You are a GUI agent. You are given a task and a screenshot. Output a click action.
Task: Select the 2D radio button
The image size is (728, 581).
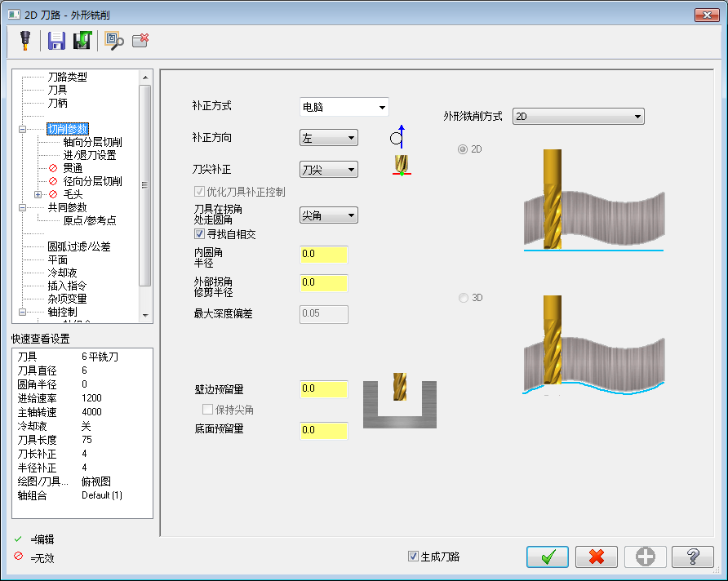tap(463, 149)
